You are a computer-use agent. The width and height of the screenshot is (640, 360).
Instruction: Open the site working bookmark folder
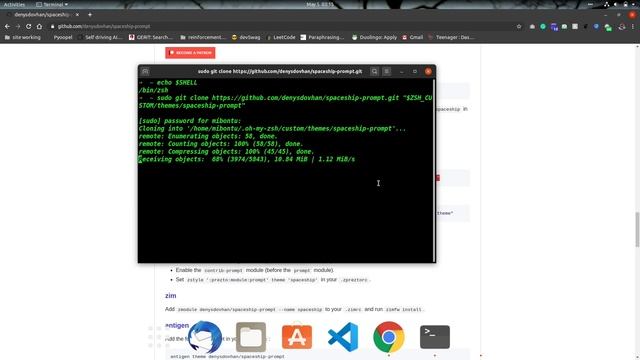tap(23, 37)
